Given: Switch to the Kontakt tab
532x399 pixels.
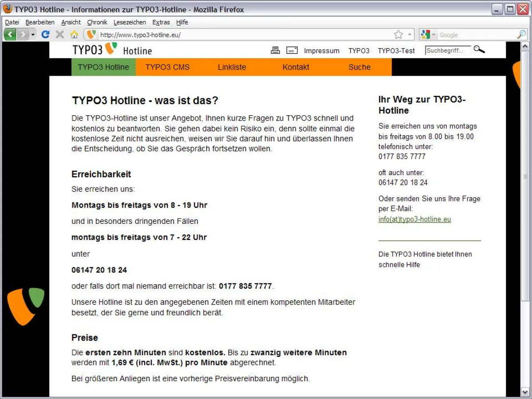Looking at the screenshot, I should (296, 67).
